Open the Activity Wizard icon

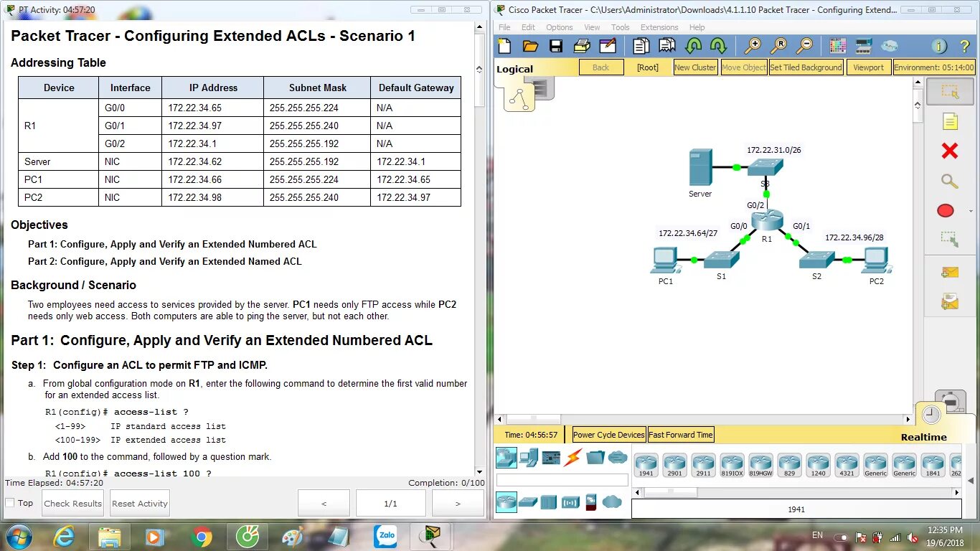[x=608, y=47]
